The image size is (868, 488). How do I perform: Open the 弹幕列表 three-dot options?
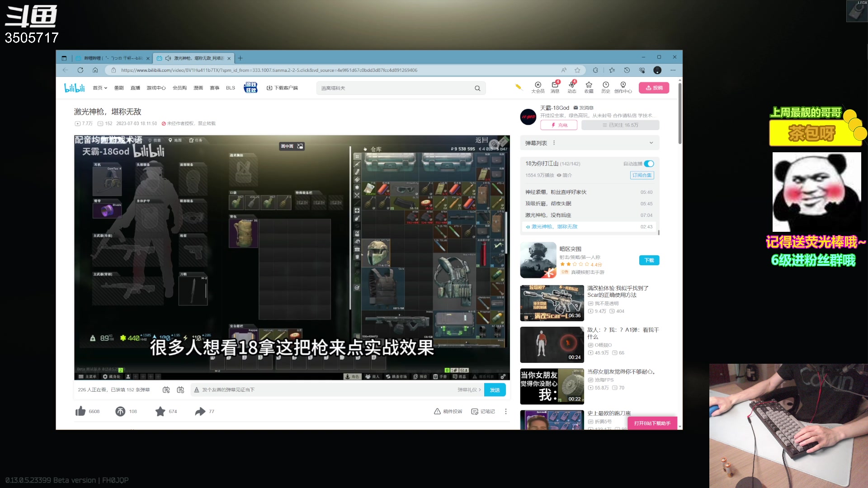pos(554,143)
